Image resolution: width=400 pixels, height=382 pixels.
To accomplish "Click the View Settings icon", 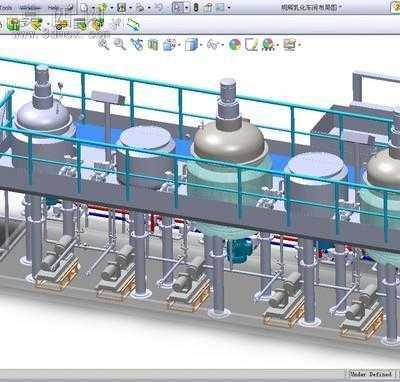I will click(268, 44).
